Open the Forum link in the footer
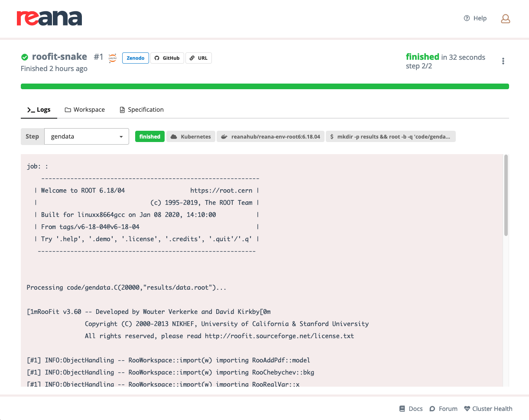The width and height of the screenshot is (529, 420). click(x=443, y=408)
